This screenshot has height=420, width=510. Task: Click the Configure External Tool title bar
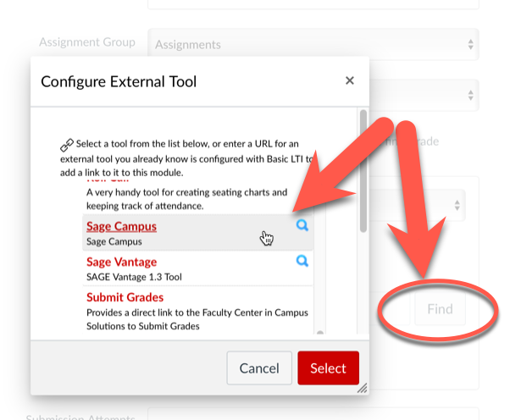(x=169, y=81)
